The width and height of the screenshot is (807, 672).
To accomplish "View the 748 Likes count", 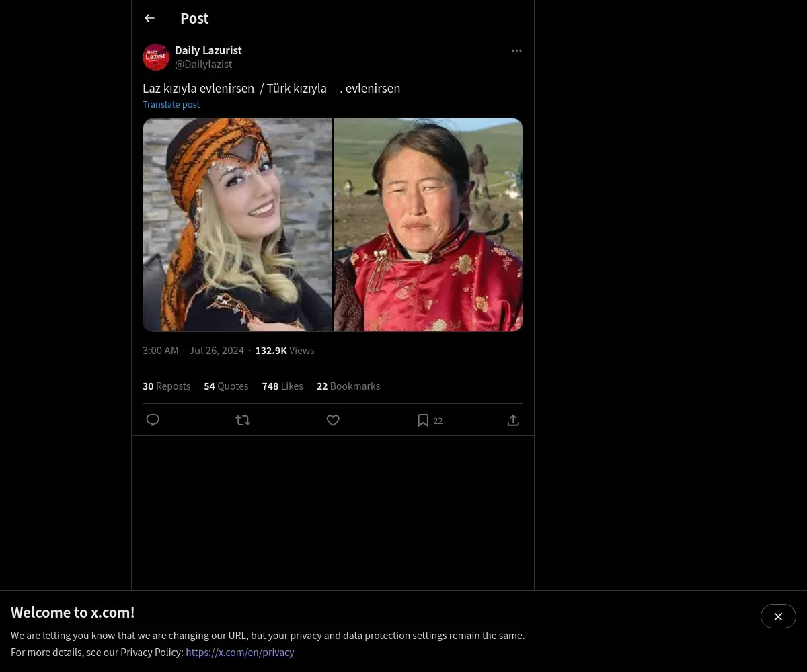I will point(282,386).
